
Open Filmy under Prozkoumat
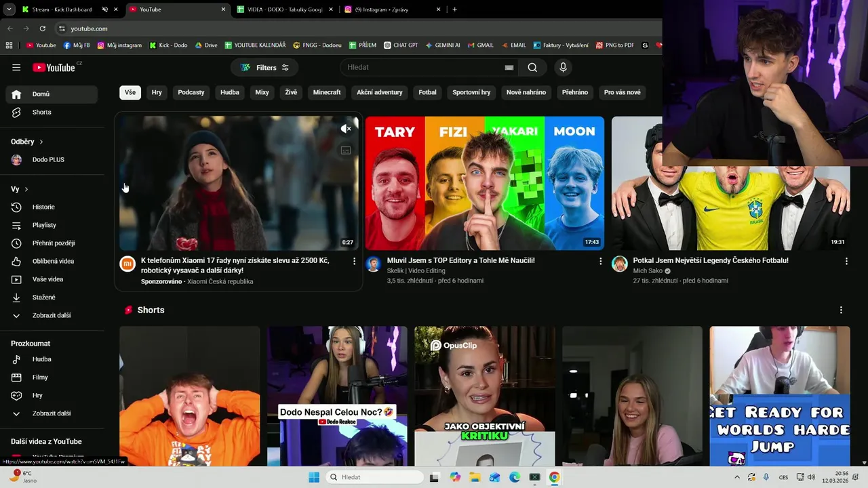52,378
